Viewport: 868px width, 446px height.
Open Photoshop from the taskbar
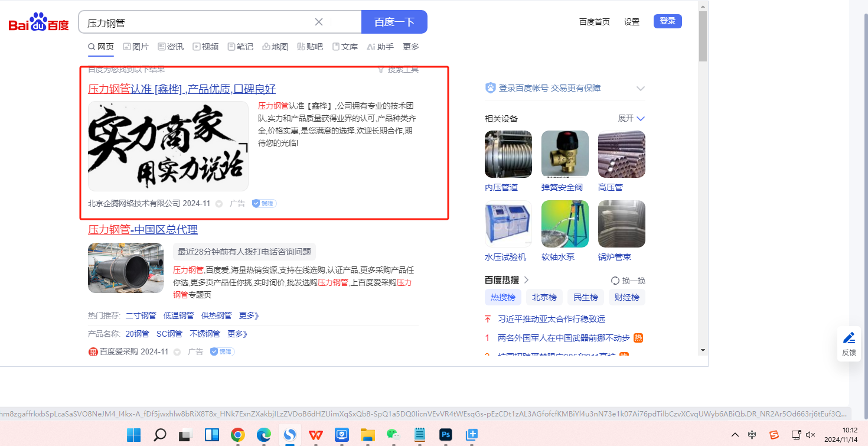446,435
